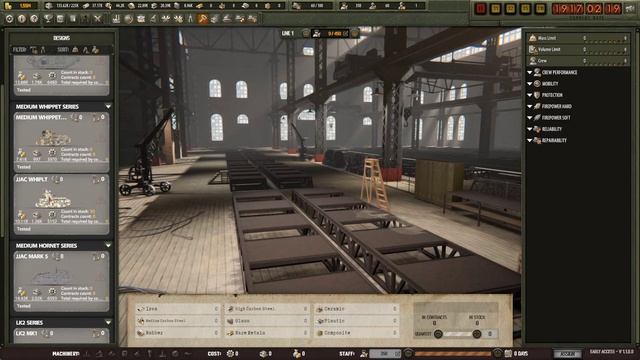Click the gold coins money icon
The height and width of the screenshot is (360, 640).
[x=8, y=6]
